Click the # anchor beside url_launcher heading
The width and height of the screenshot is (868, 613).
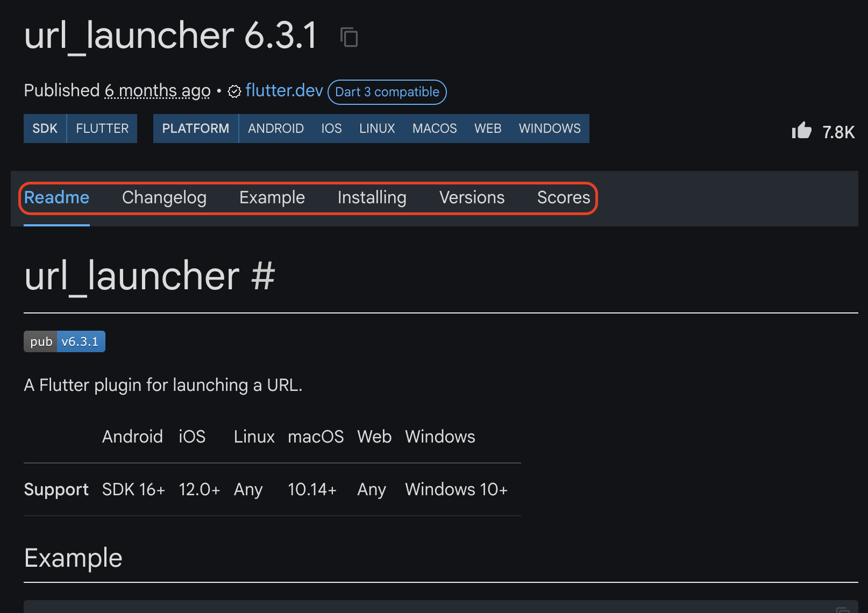[263, 276]
